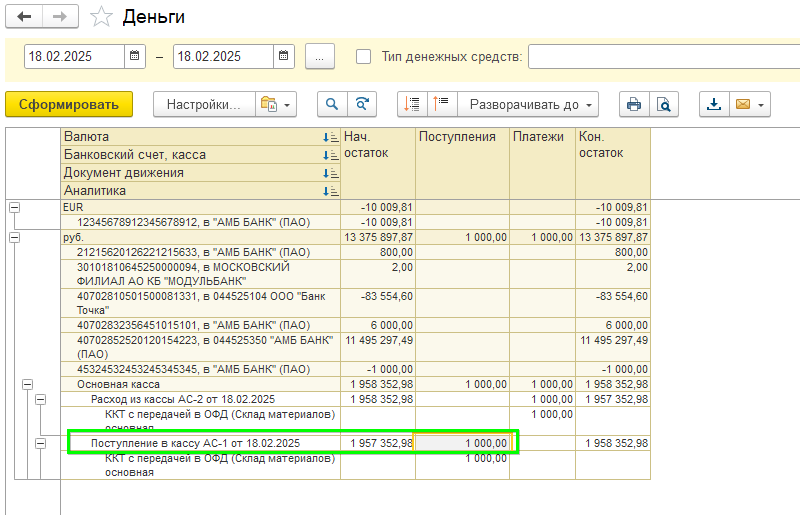Select Платежи 1 000,00 in руб. row
The height and width of the screenshot is (515, 800).
point(542,237)
